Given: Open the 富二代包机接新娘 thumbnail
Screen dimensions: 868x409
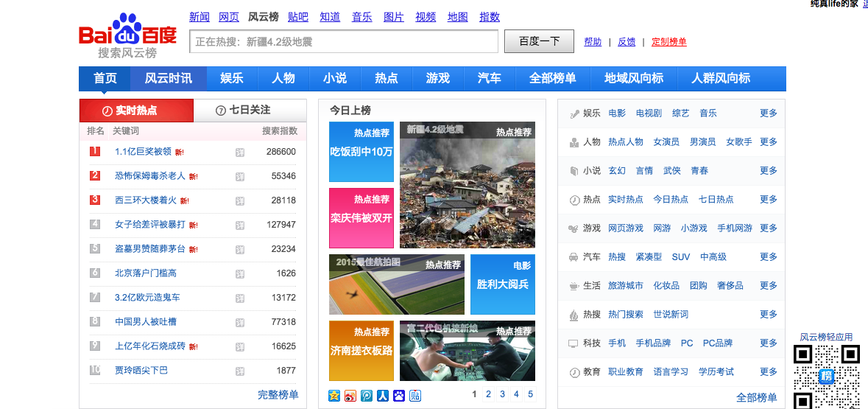Looking at the screenshot, I should 467,351.
